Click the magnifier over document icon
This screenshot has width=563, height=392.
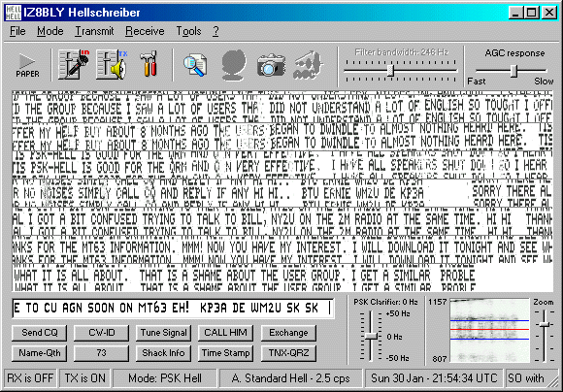pyautogui.click(x=195, y=65)
